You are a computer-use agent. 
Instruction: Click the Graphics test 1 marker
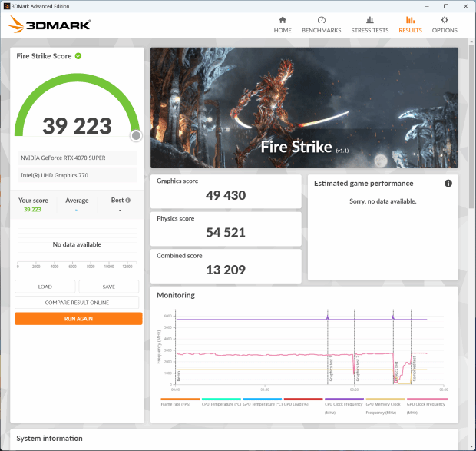331,369
